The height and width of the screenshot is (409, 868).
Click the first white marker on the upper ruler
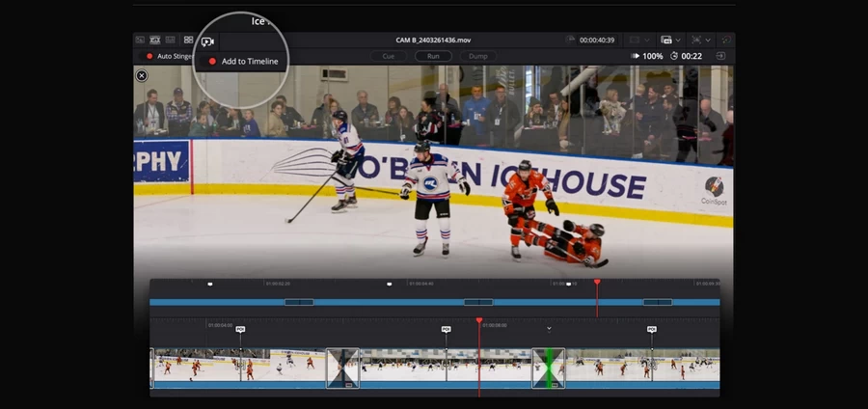(210, 284)
